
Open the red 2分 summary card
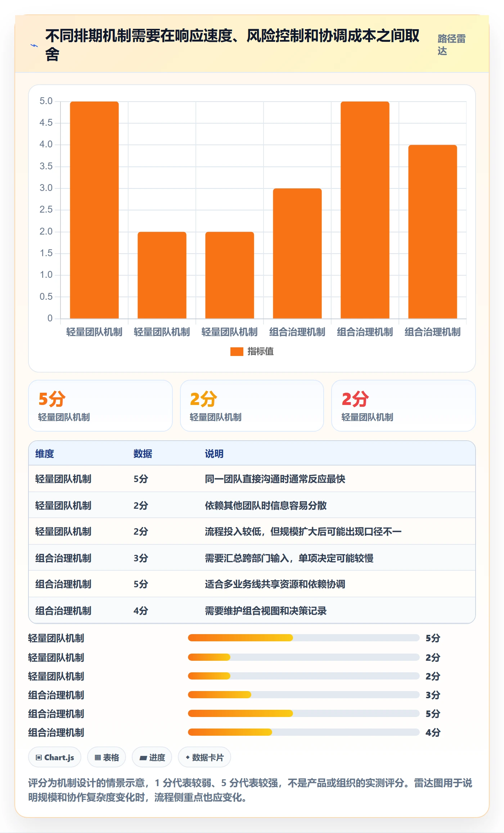pyautogui.click(x=404, y=406)
